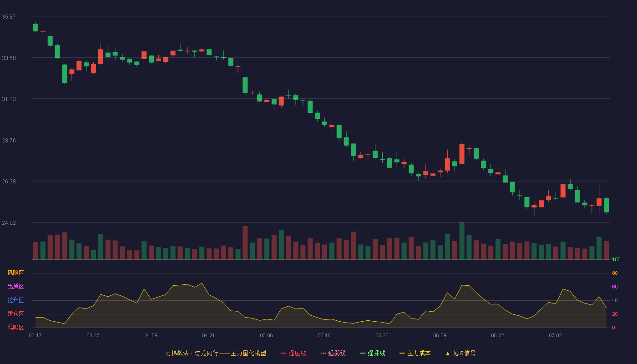Click the 26.39 price axis label

point(9,181)
